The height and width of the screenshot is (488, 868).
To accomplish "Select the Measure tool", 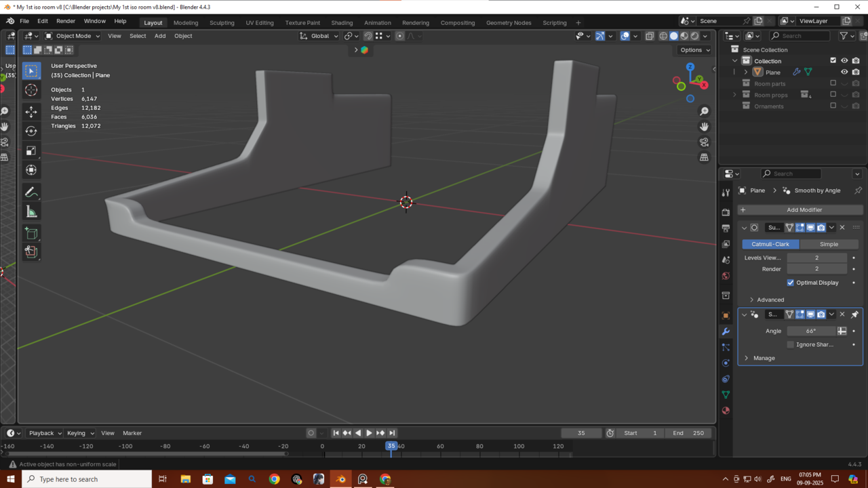I will [x=31, y=212].
